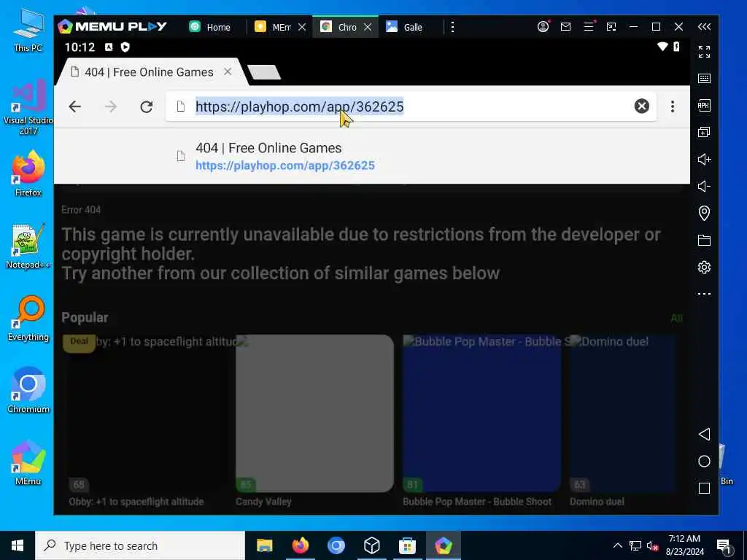
Task: Open the MEmu keymapping keyboard icon
Action: (x=704, y=79)
